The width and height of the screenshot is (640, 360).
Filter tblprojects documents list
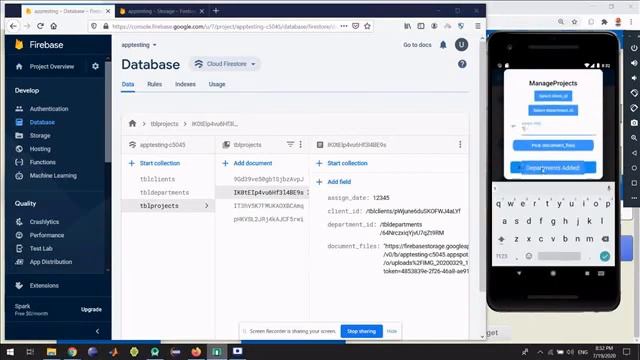290,144
